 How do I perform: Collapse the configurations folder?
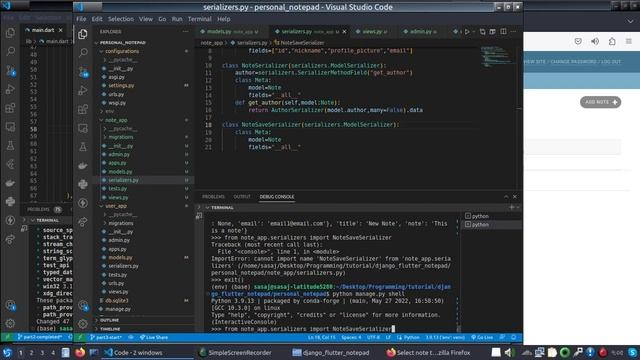click(x=122, y=51)
